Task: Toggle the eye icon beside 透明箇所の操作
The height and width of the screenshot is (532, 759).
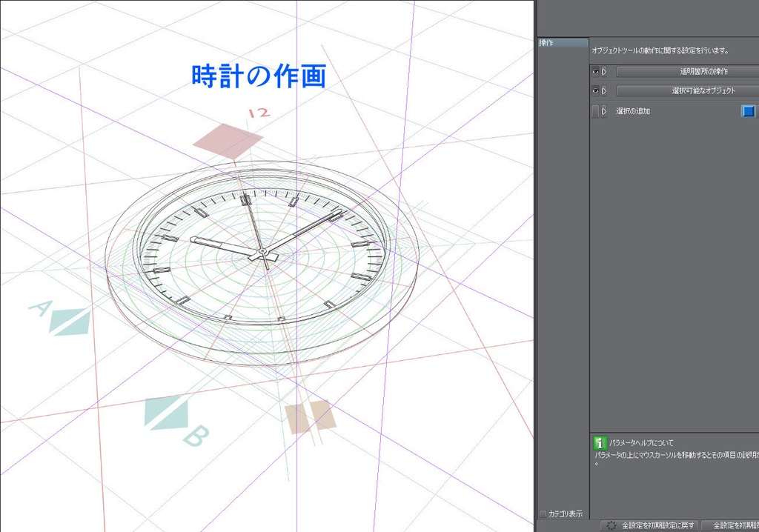Action: pos(594,71)
